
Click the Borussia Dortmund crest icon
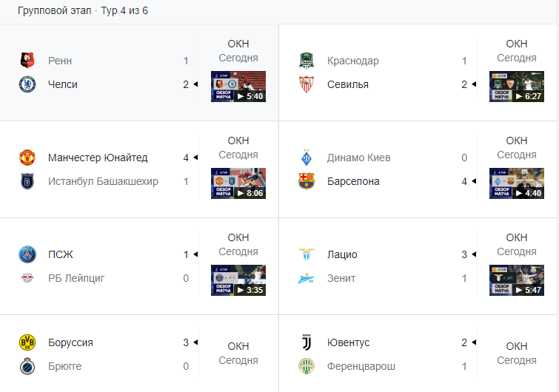[x=27, y=342]
